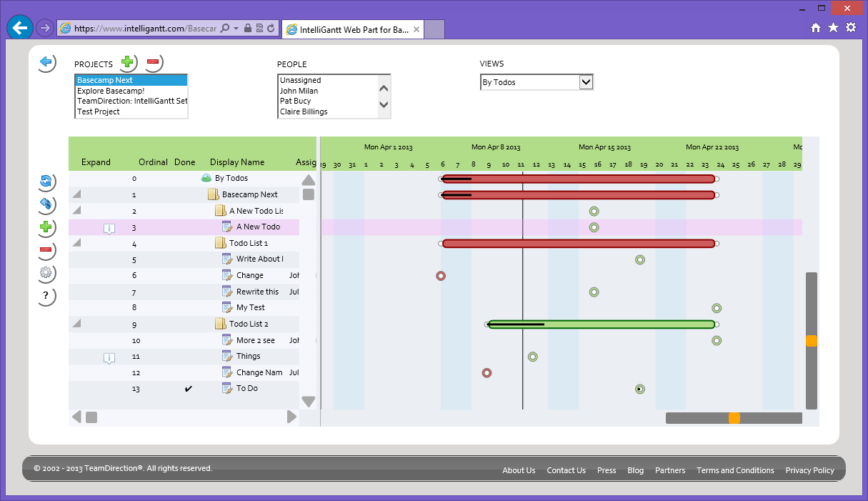Select TeamDirection: IntelliGantt project
Image resolution: width=868 pixels, height=501 pixels.
pyautogui.click(x=131, y=101)
